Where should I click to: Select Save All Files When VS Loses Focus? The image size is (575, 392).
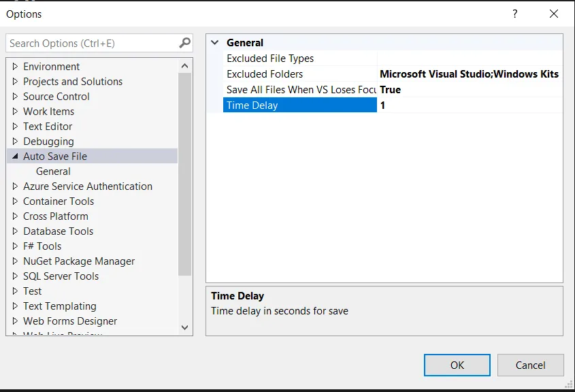(x=300, y=89)
